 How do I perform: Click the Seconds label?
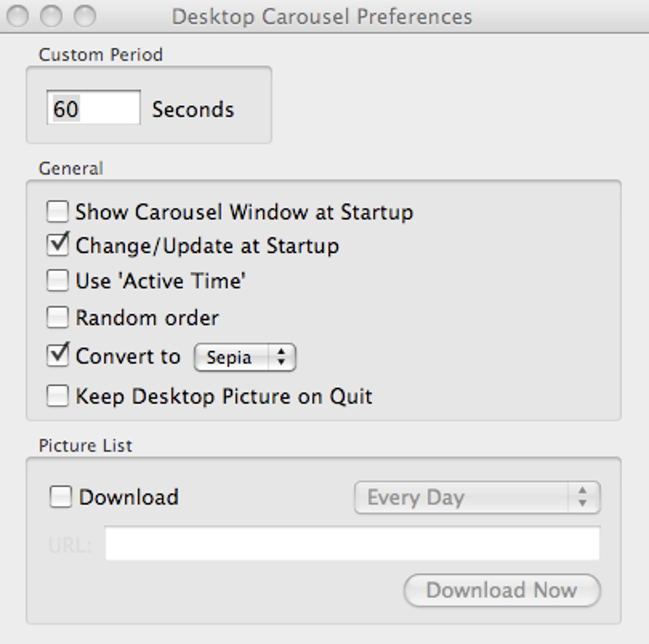tap(193, 109)
